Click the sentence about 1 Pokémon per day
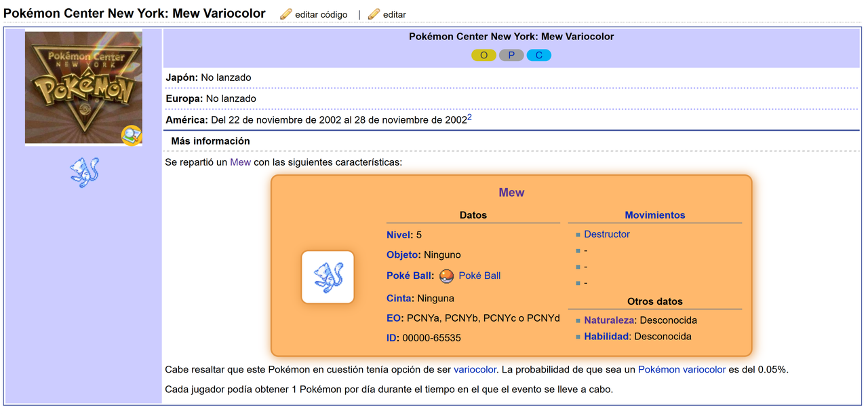 (x=389, y=390)
